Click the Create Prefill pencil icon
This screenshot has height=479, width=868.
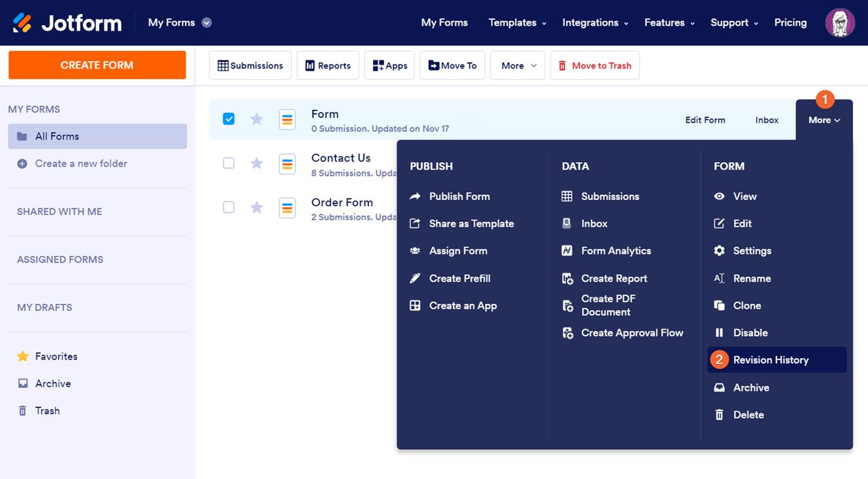415,278
